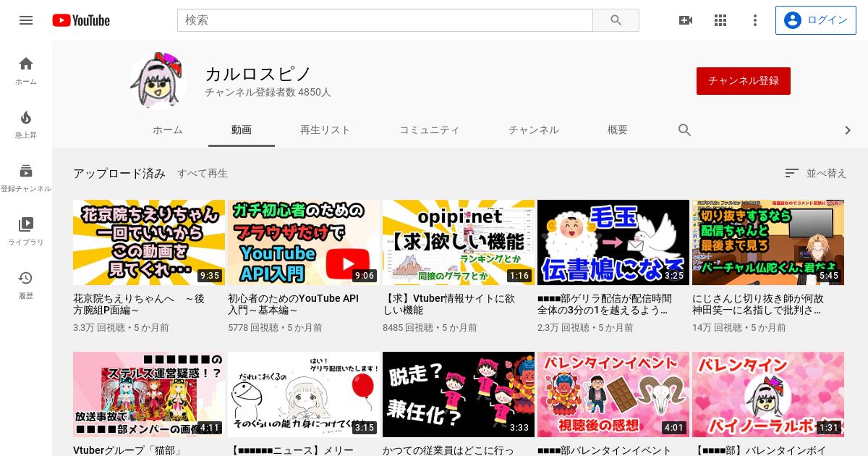This screenshot has width=868, height=456.
Task: Focus the 検索 search input field
Action: click(x=385, y=20)
